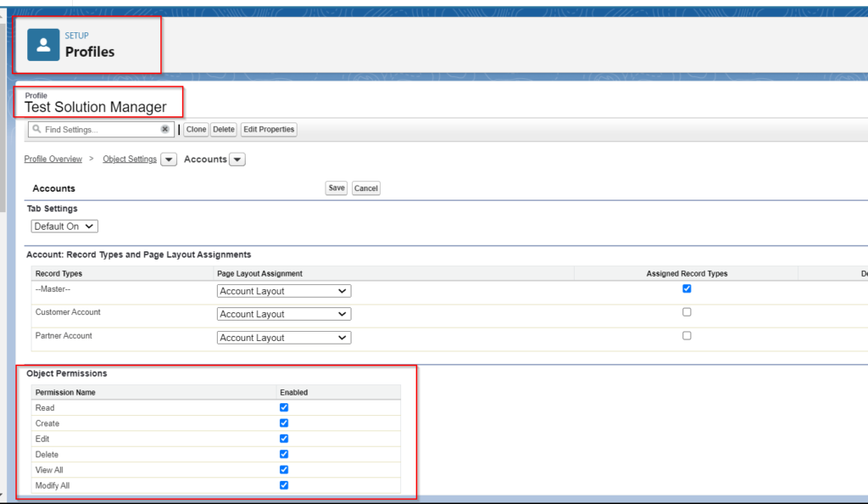This screenshot has width=868, height=504.
Task: Click the Partner Account record type row label
Action: coord(64,336)
